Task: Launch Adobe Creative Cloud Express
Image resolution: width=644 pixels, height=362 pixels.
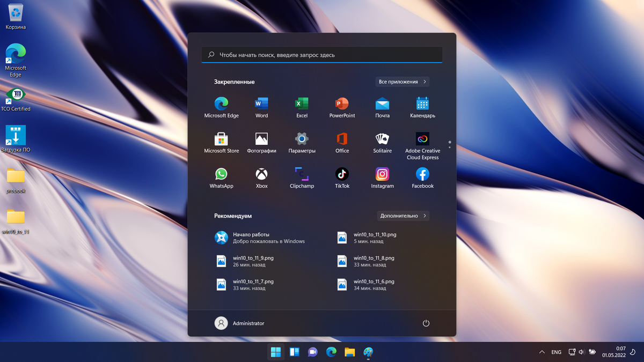Action: (422, 146)
